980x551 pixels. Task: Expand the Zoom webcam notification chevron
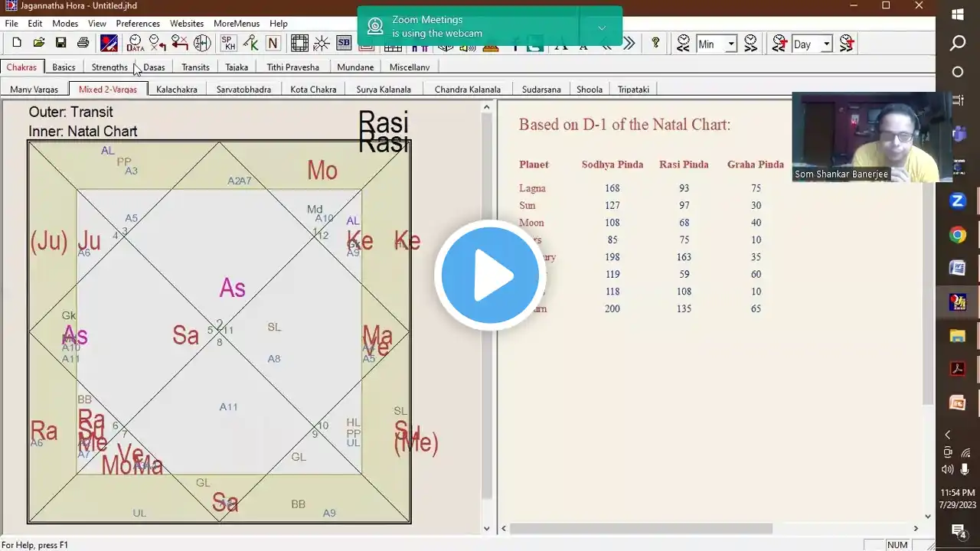pos(602,28)
